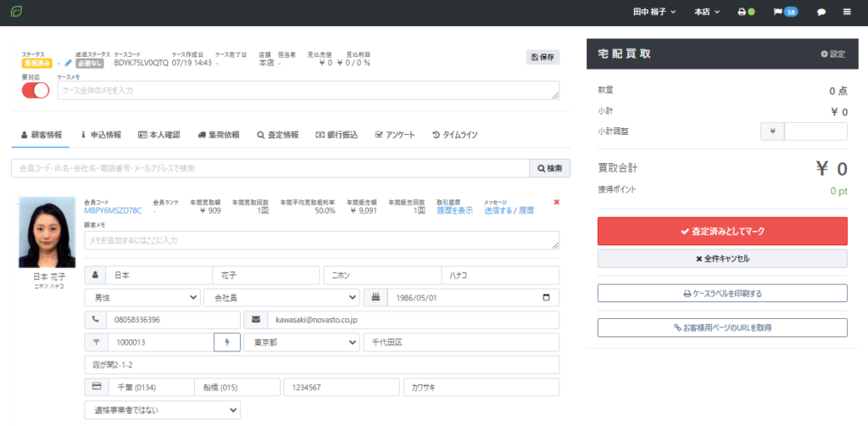Click ケースラベルを印刷する button
This screenshot has height=426, width=868.
point(722,293)
